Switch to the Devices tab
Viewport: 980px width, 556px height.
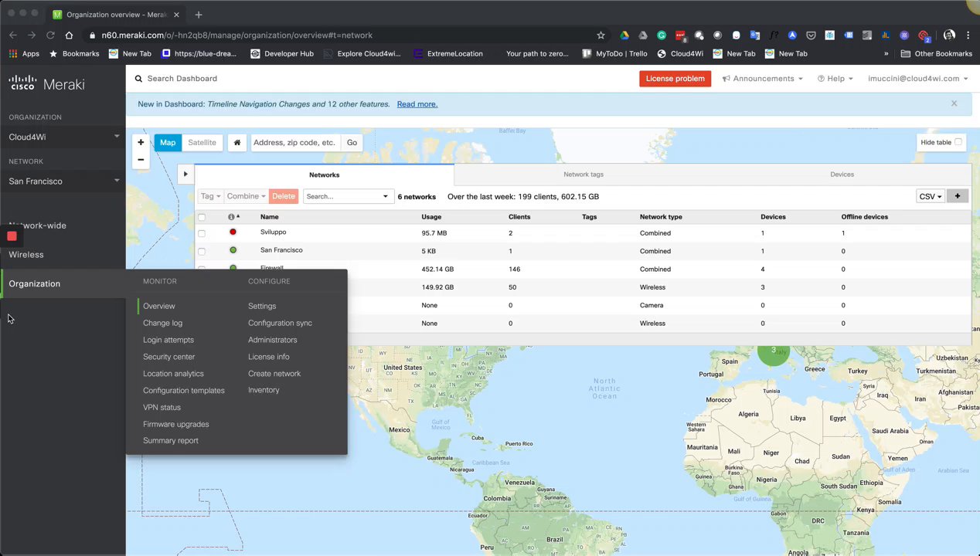click(842, 175)
